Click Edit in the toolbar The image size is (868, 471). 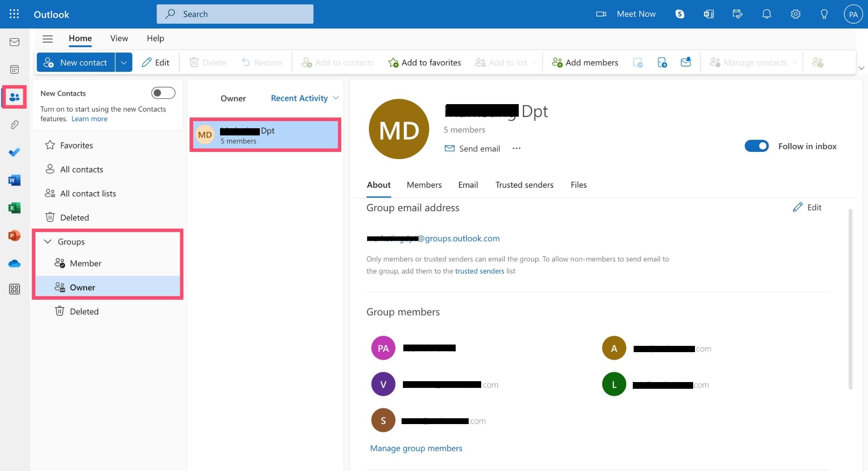[x=155, y=63]
